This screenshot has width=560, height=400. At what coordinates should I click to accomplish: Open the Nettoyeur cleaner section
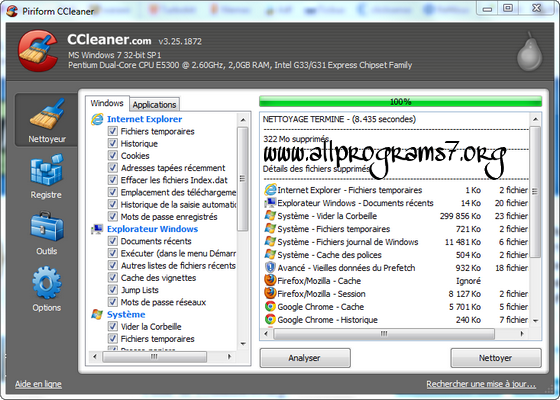point(47,120)
